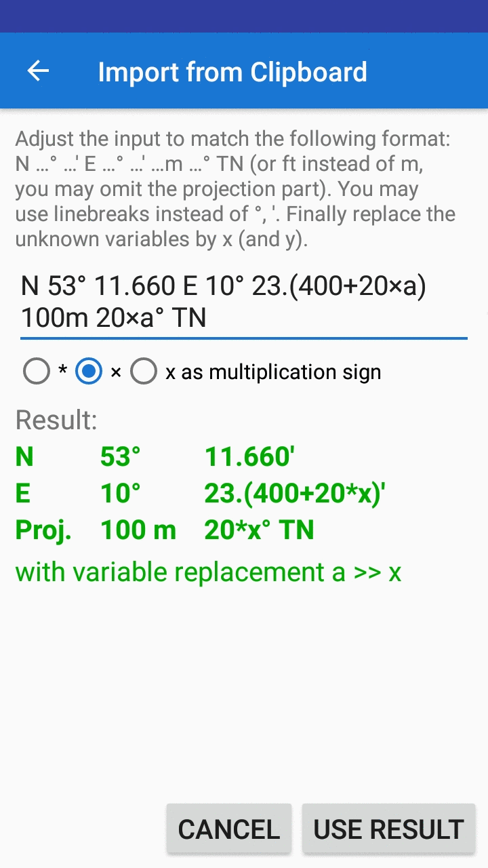The image size is (488, 868).
Task: Tap the 11.660' latitude minutes value
Action: pos(249,457)
